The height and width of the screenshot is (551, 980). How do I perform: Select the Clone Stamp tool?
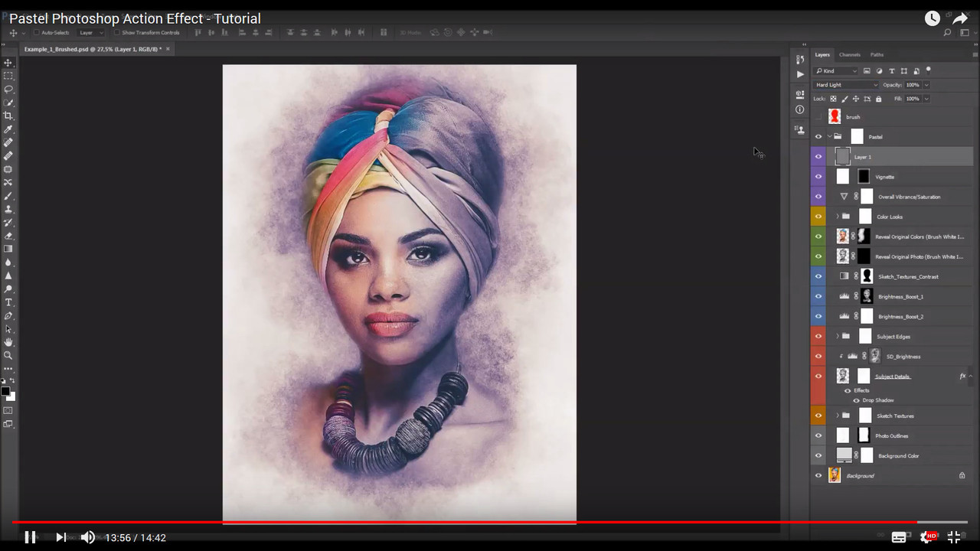click(8, 209)
